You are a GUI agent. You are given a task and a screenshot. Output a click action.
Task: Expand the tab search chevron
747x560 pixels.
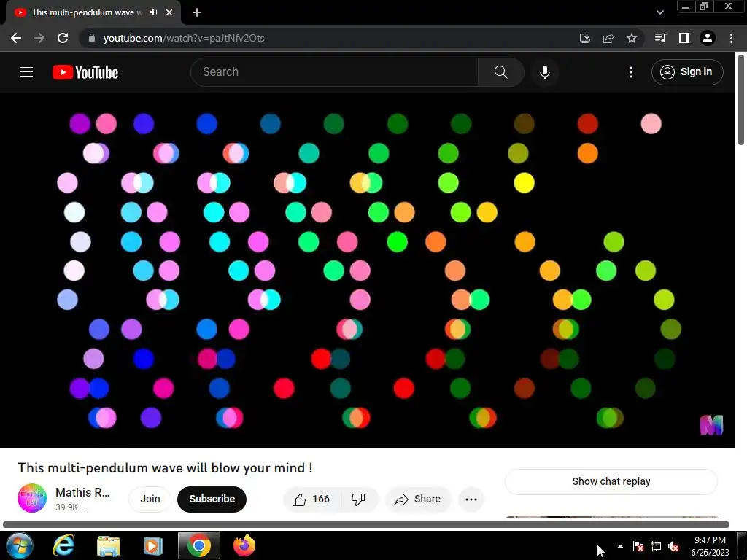point(659,12)
